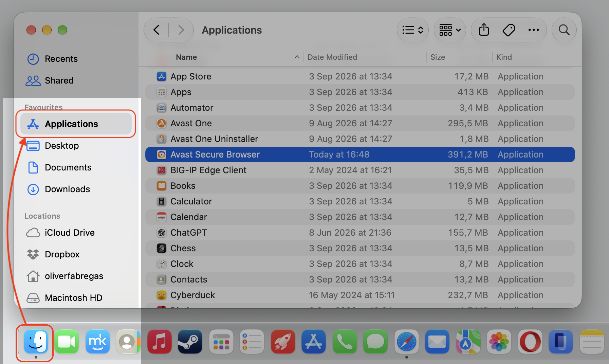Launch the red rocket app in Dock
Screen dimensions: 609x364
pyautogui.click(x=283, y=342)
